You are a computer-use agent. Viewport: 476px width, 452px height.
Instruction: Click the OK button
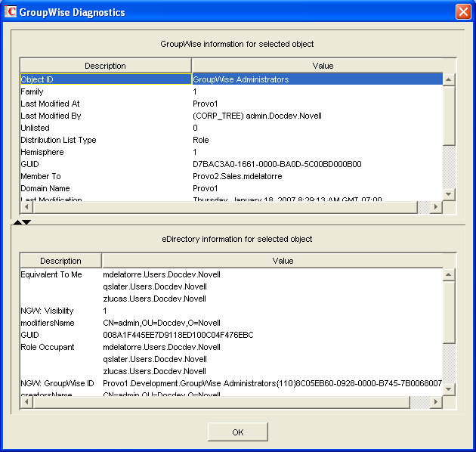(238, 432)
